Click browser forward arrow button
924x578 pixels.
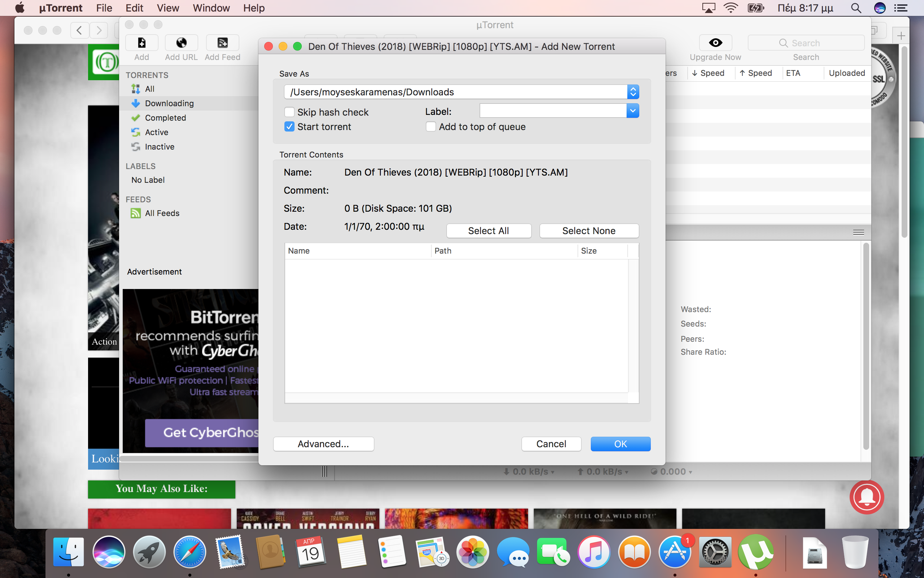point(99,30)
